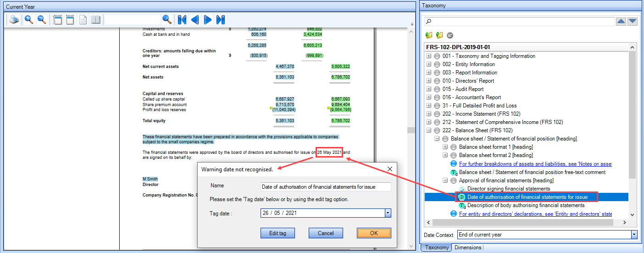Image resolution: width=644 pixels, height=253 pixels.
Task: Jump to the first page
Action: point(182,20)
